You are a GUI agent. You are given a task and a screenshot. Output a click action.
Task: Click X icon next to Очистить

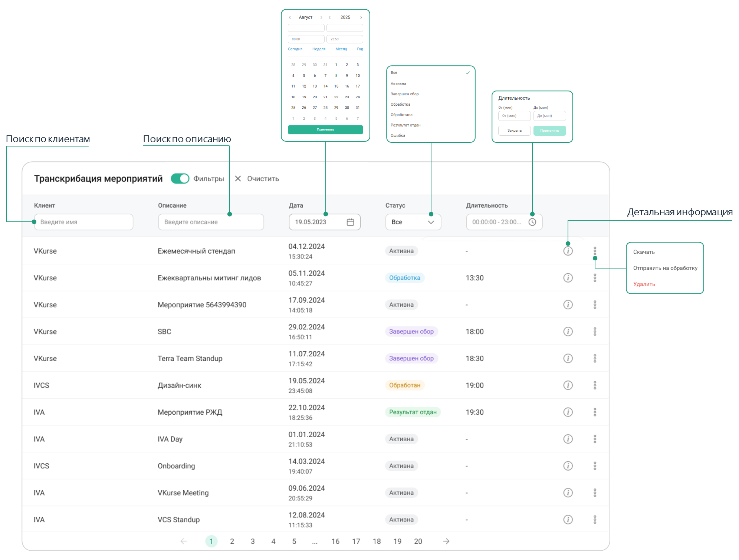pyautogui.click(x=238, y=179)
